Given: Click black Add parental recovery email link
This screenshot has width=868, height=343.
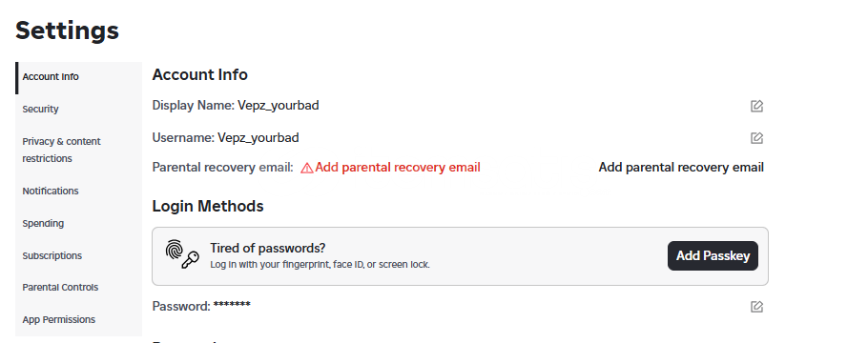Looking at the screenshot, I should (681, 168).
